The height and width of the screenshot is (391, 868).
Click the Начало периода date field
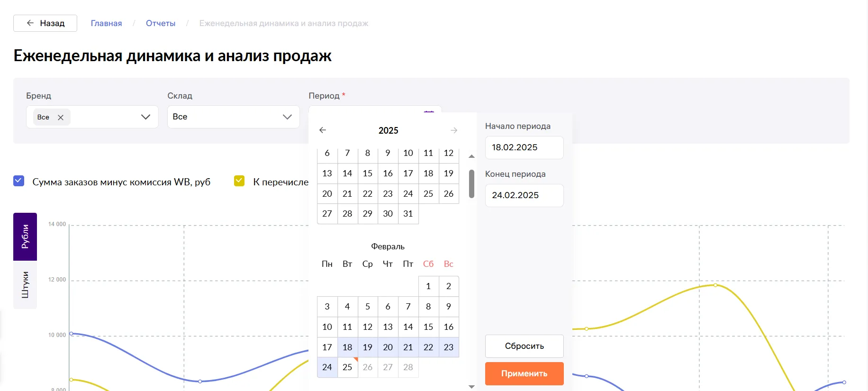pos(524,147)
